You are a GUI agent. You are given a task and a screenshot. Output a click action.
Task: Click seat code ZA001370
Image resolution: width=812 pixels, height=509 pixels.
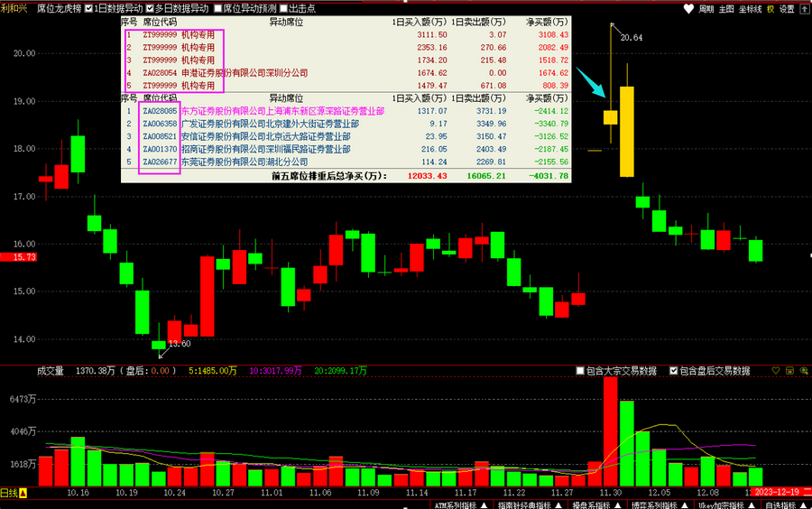pos(160,149)
